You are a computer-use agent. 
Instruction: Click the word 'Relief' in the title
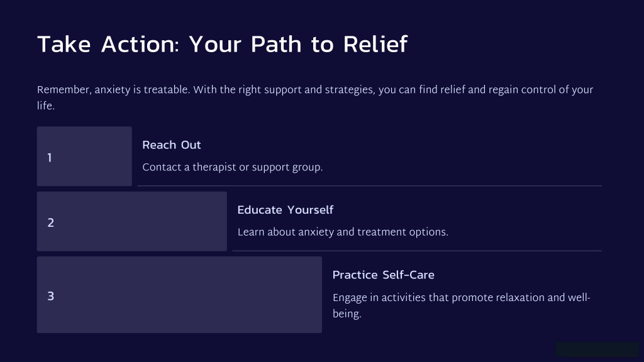point(375,45)
